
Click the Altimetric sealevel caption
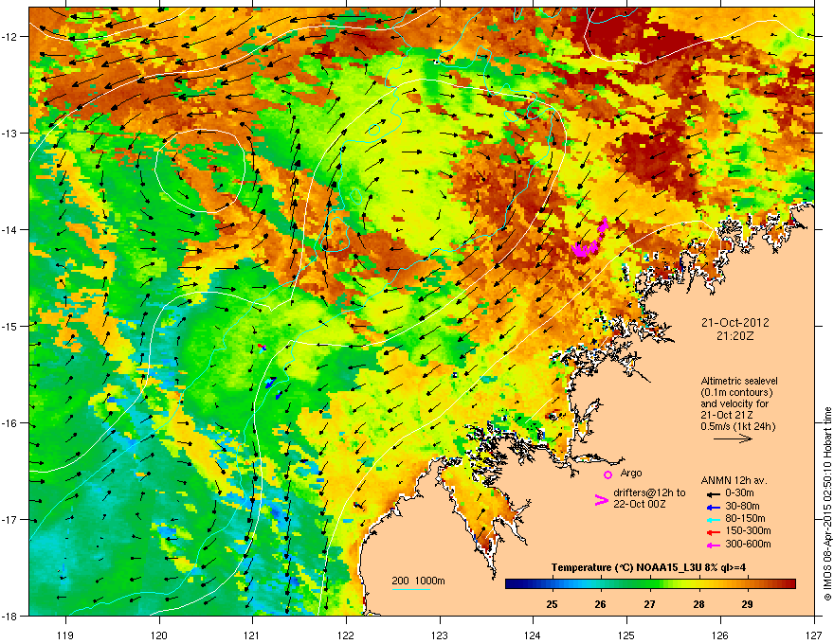coord(739,381)
